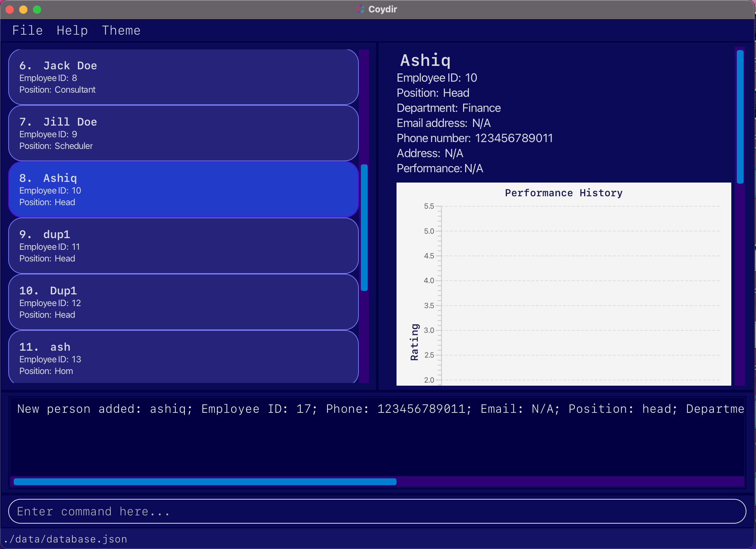
Task: Click the highlighted Ashiq employee card
Action: tap(183, 190)
